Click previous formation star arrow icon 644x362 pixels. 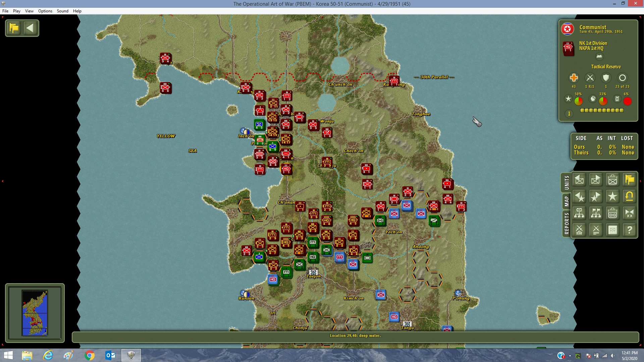579,197
